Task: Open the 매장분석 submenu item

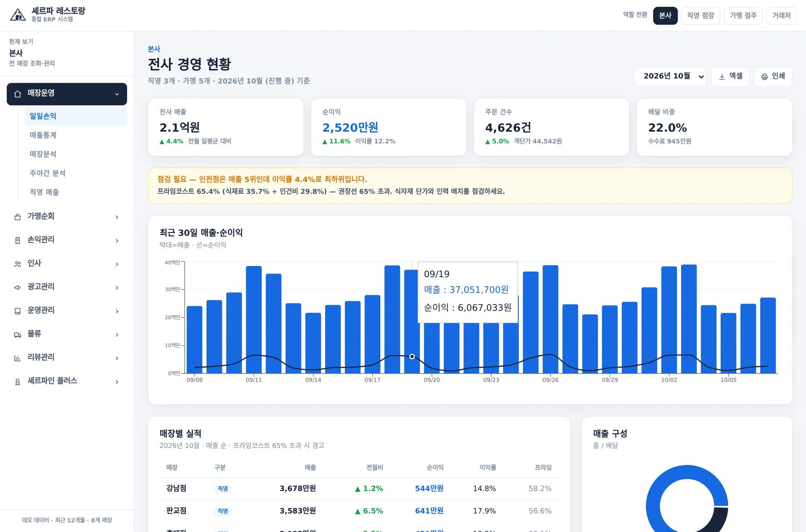Action: click(x=76, y=154)
